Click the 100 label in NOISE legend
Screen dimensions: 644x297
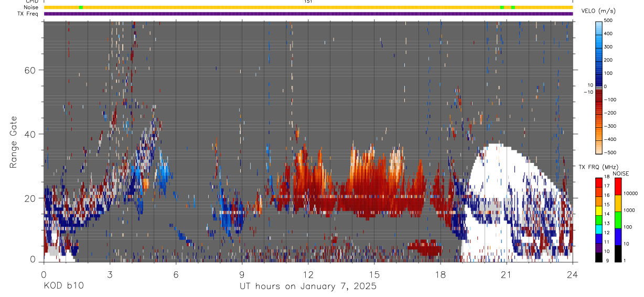point(628,227)
